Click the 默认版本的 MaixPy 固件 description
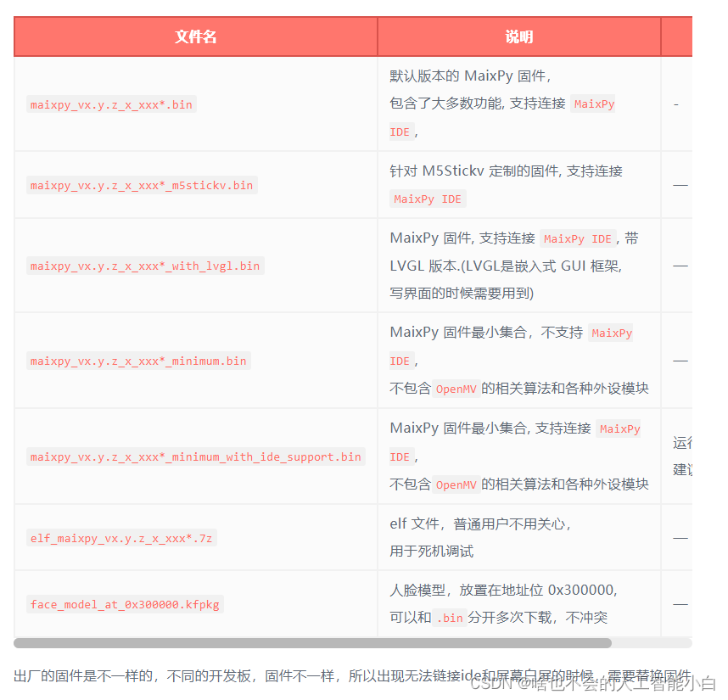Image resolution: width=728 pixels, height=700 pixels. (470, 76)
